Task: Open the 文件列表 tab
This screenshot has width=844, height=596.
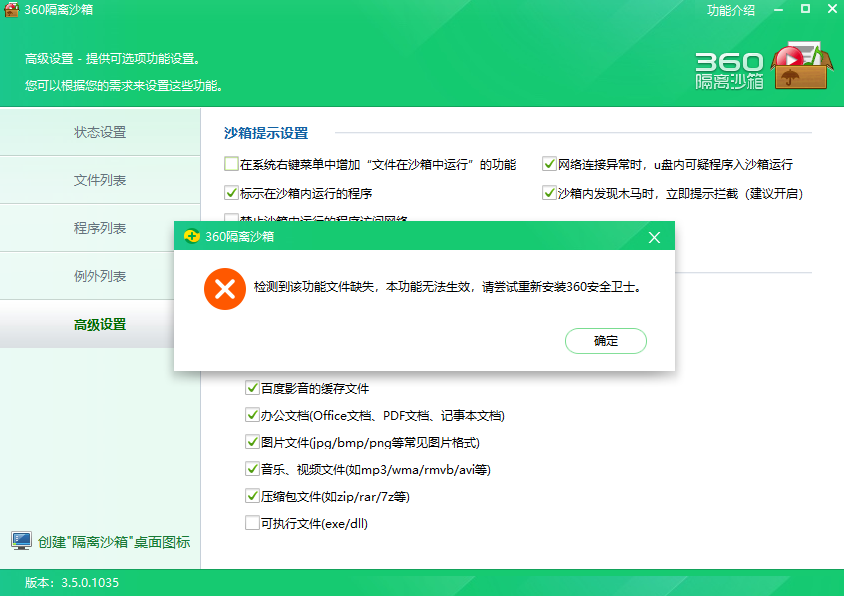Action: coord(100,180)
